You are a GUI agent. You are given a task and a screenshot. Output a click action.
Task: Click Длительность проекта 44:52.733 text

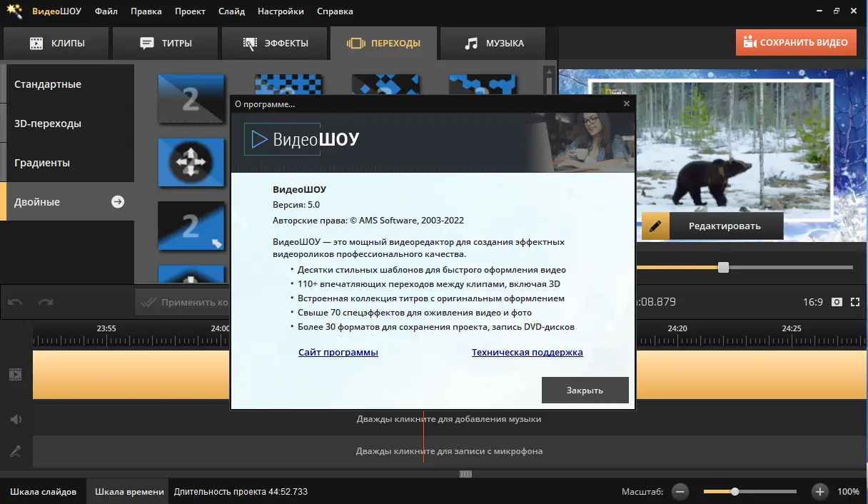click(241, 491)
